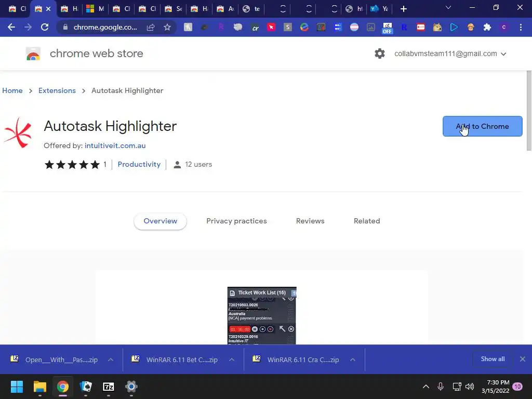The height and width of the screenshot is (399, 532).
Task: Close the downloads bar
Action: click(523, 359)
